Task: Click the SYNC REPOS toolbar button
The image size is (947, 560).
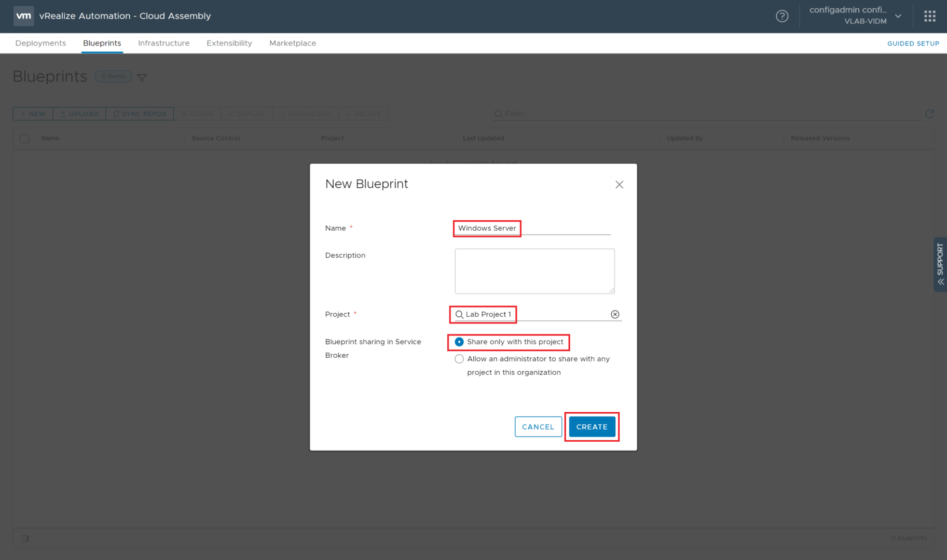Action: pyautogui.click(x=140, y=114)
